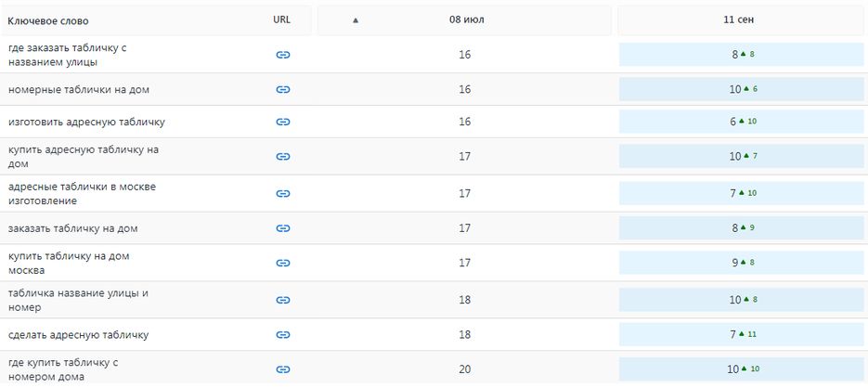This screenshot has width=868, height=388.
Task: Open link icon for 'заказать табличку на дом'
Action: [283, 228]
